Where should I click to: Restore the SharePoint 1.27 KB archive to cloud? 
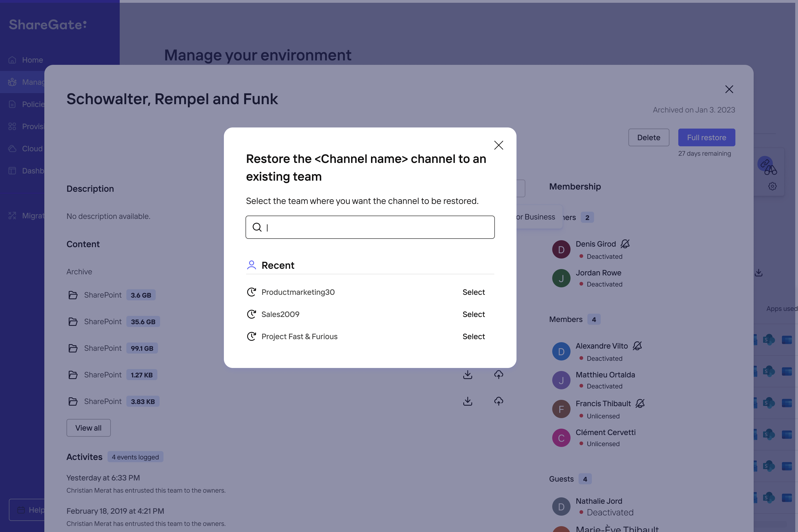pyautogui.click(x=498, y=375)
